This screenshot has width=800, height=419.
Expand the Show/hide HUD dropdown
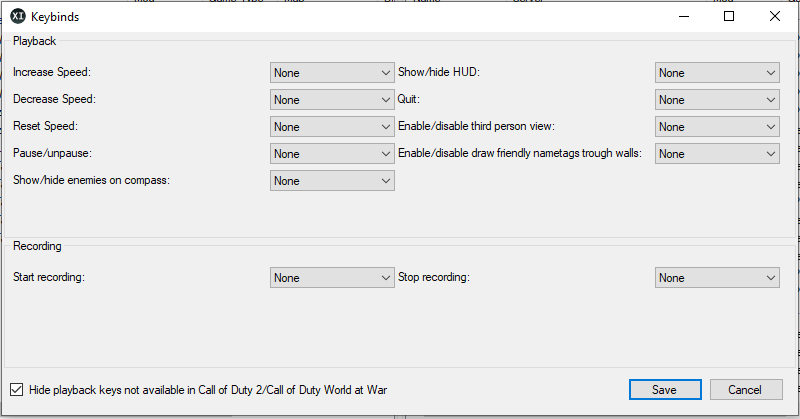717,73
